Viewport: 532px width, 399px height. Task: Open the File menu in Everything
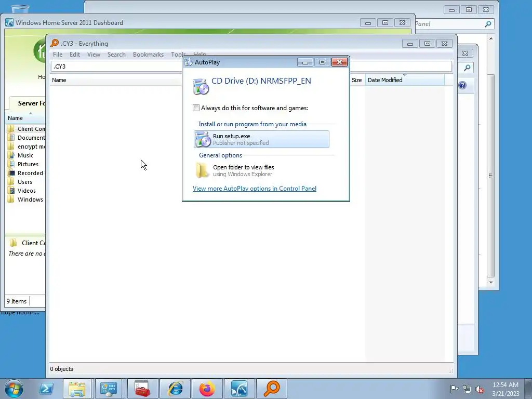[57, 54]
